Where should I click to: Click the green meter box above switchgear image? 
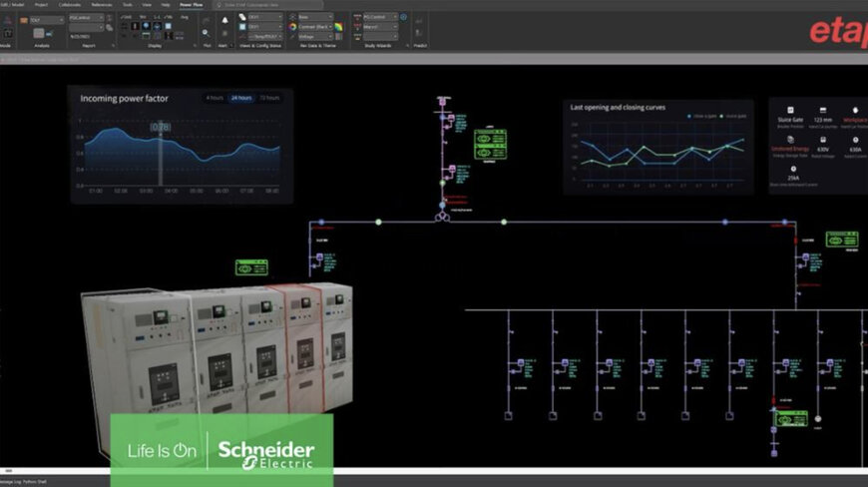(x=251, y=267)
